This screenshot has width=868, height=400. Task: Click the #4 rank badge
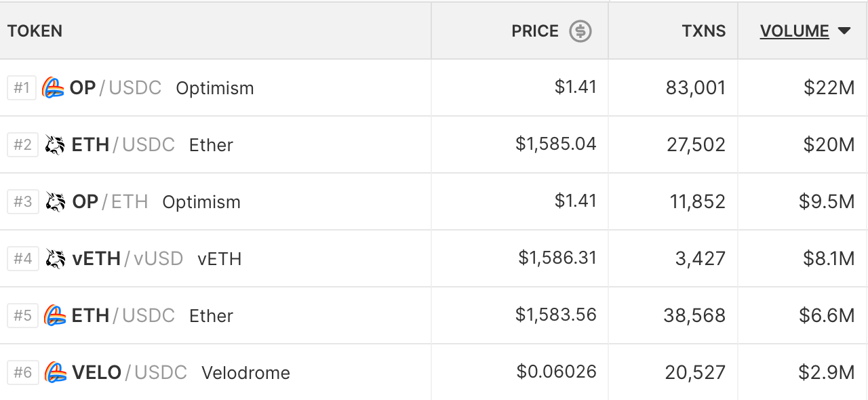click(x=22, y=259)
